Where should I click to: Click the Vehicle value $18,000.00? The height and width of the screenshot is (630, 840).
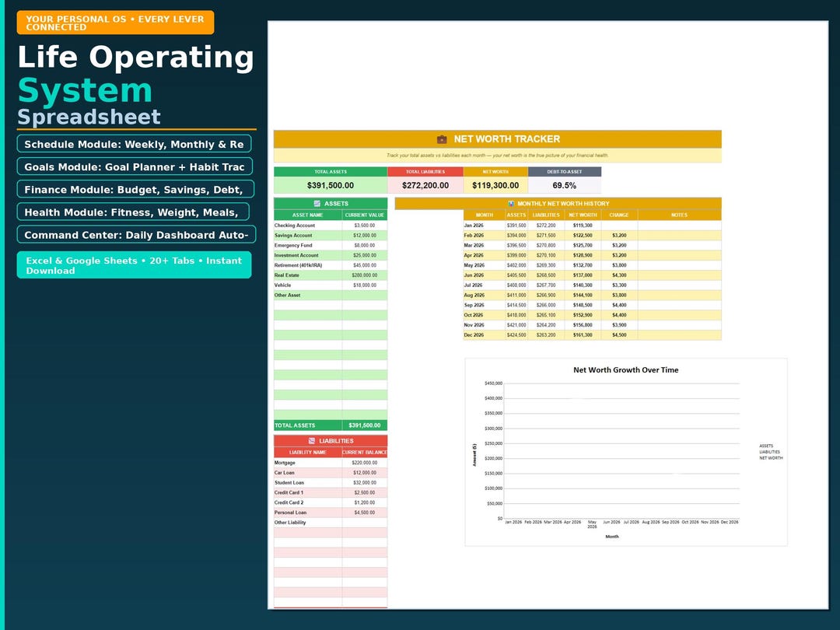tap(365, 285)
